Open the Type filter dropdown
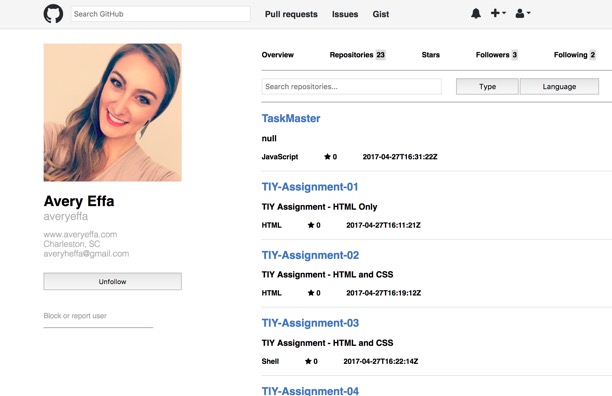612x396 pixels. (487, 87)
